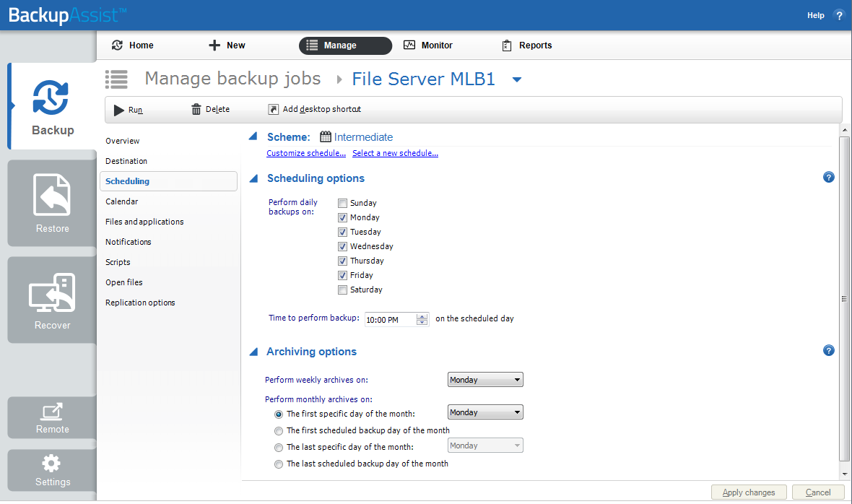The image size is (852, 504).
Task: Collapse the Archiving options section
Action: (253, 352)
